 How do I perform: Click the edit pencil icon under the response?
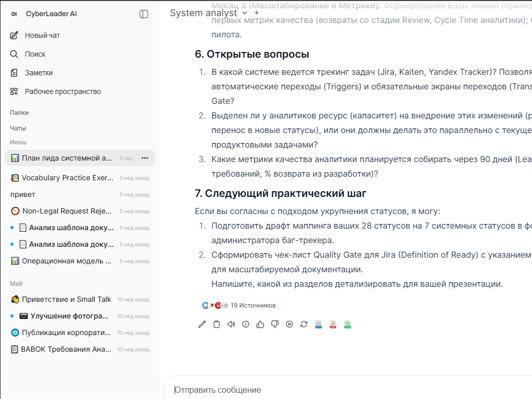[x=202, y=324]
